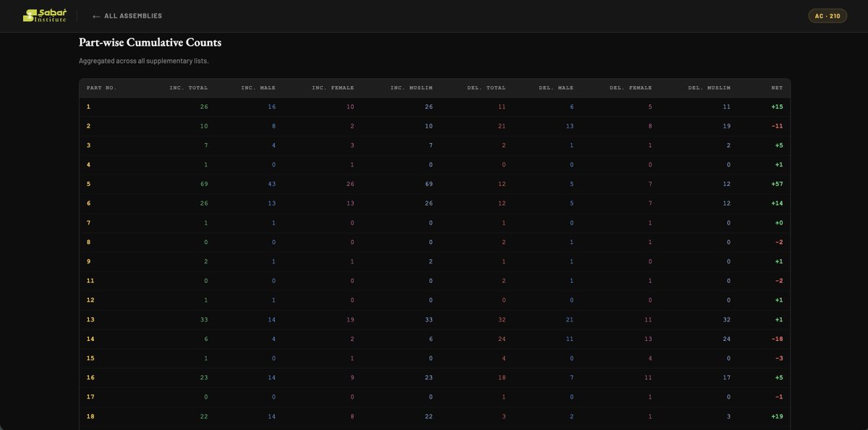Click net value −18 in part 14 row

(777, 339)
